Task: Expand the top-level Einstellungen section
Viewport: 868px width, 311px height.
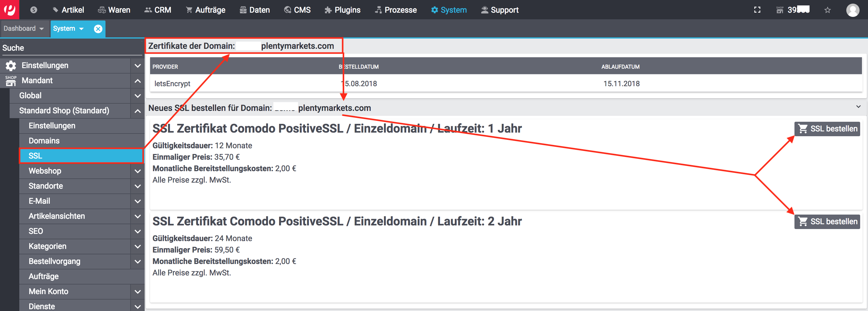Action: tap(137, 66)
